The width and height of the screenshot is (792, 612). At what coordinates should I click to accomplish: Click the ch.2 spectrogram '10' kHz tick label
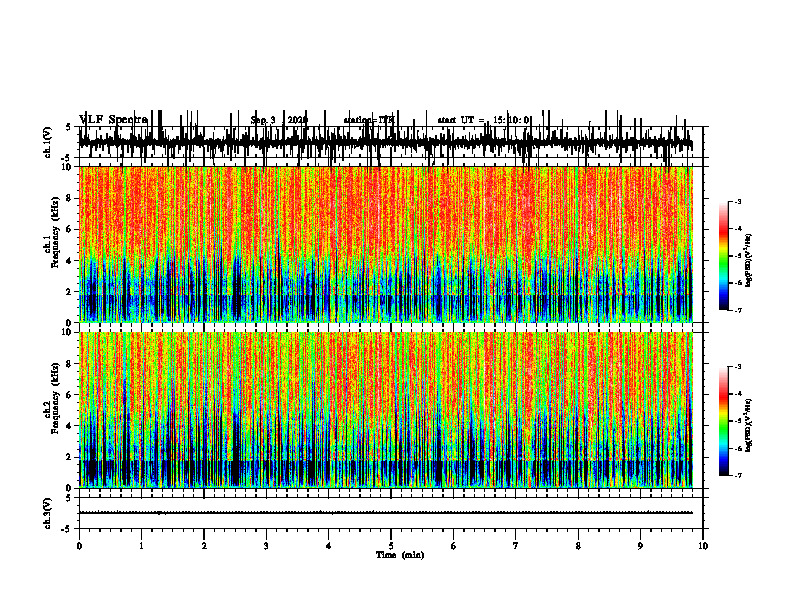click(68, 332)
